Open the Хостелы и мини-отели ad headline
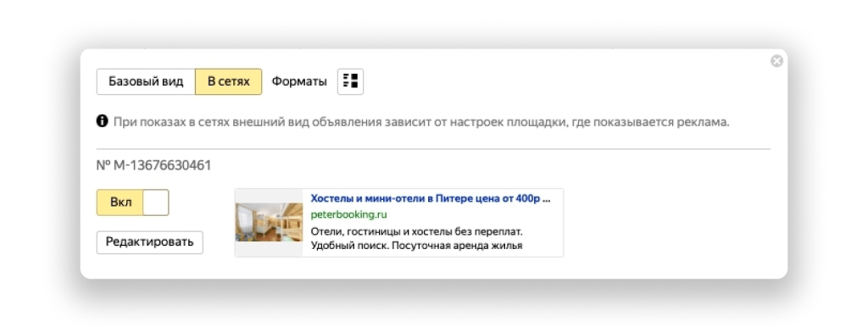 tap(430, 198)
